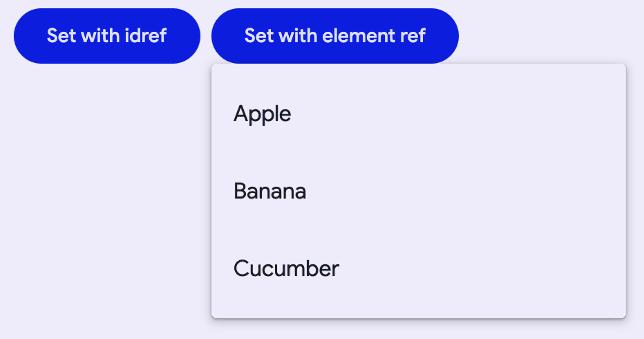Activate the rightmost blue pill button
The height and width of the screenshot is (339, 644).
[x=334, y=36]
